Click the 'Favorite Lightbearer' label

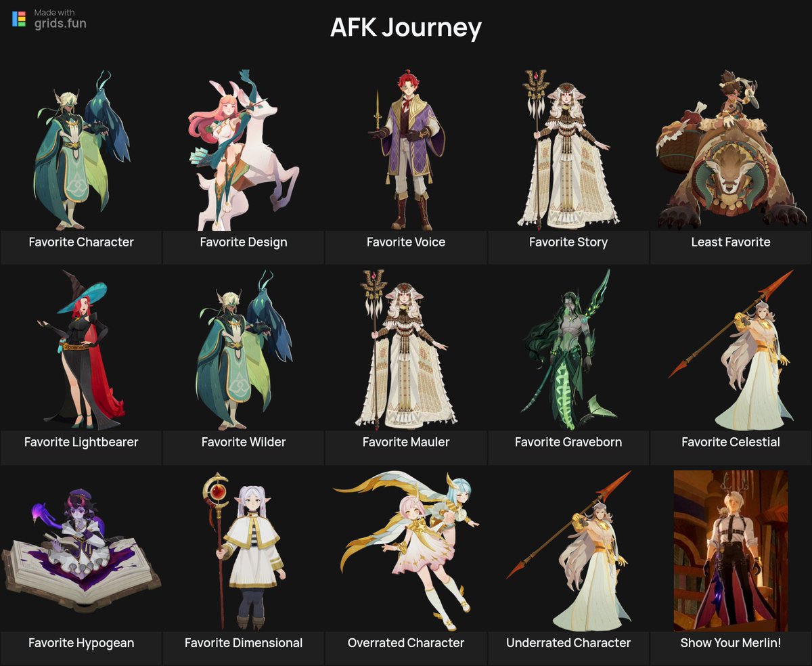tap(81, 443)
